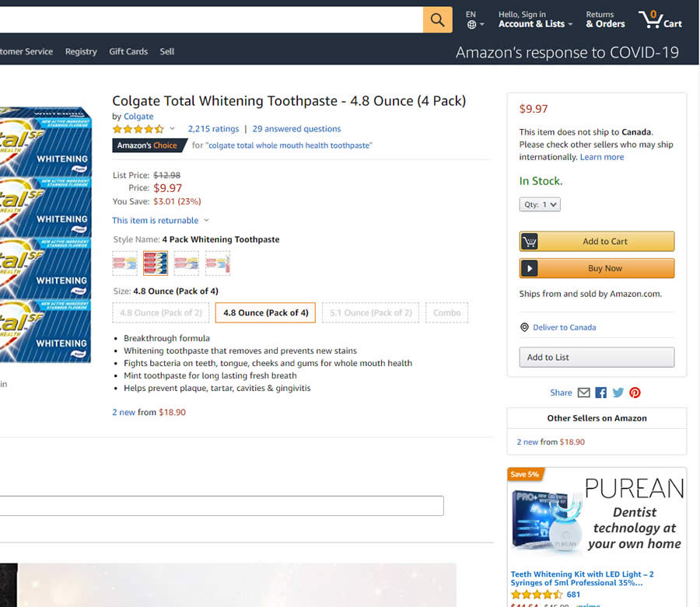The image size is (700, 607).
Task: Share the product on Twitter
Action: [618, 392]
